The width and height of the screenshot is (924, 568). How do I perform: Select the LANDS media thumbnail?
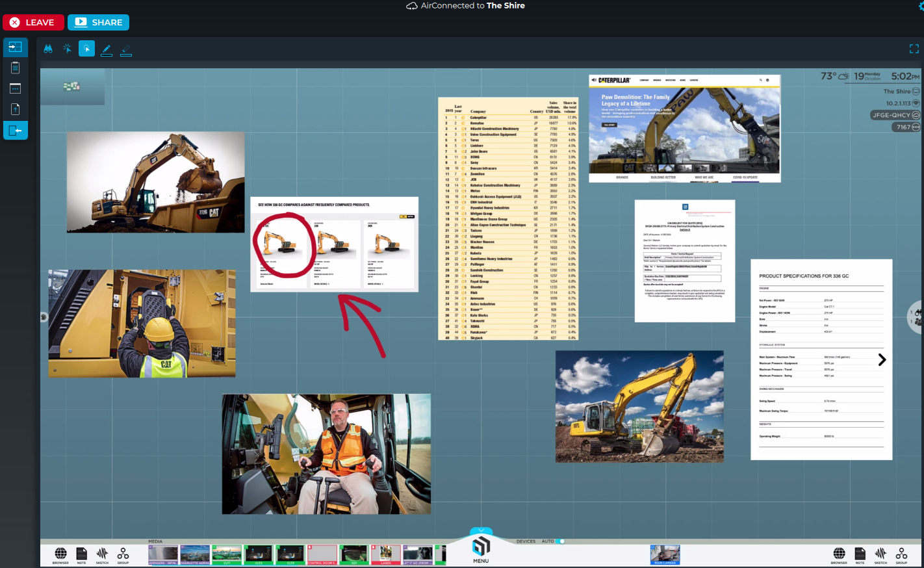[x=386, y=555]
